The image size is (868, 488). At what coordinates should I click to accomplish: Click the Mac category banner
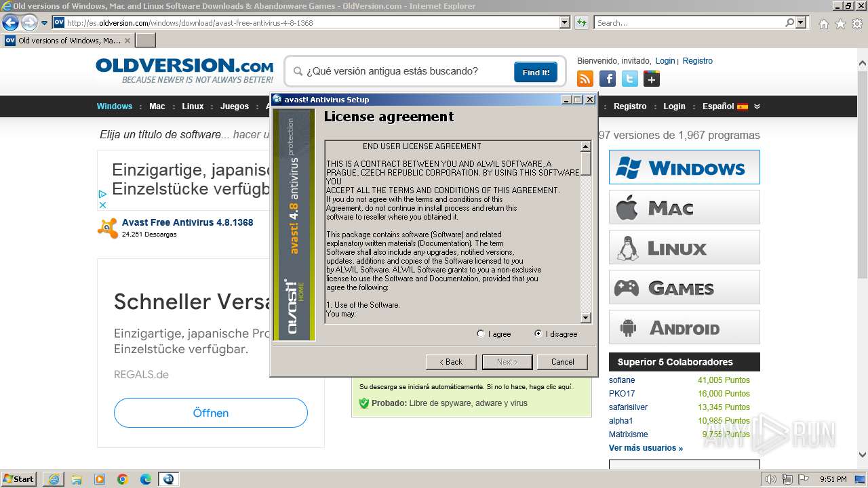pos(684,207)
